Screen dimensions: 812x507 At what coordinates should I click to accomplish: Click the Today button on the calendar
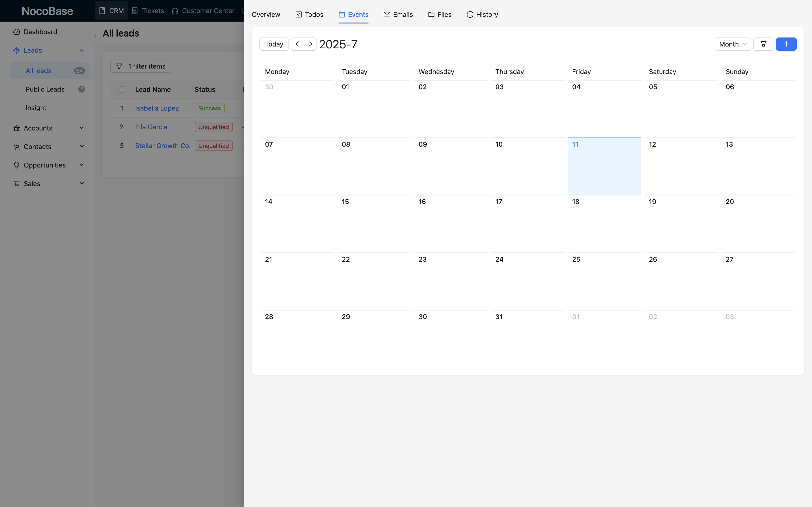[274, 44]
